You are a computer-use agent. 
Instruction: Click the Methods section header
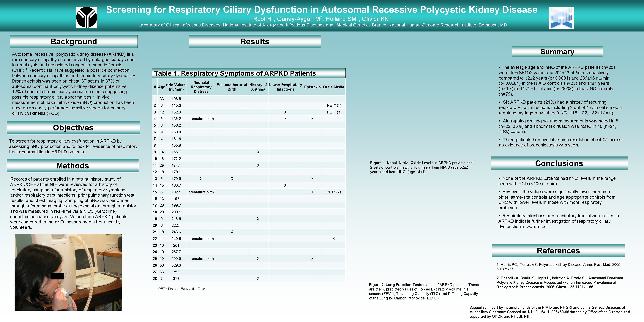click(73, 165)
